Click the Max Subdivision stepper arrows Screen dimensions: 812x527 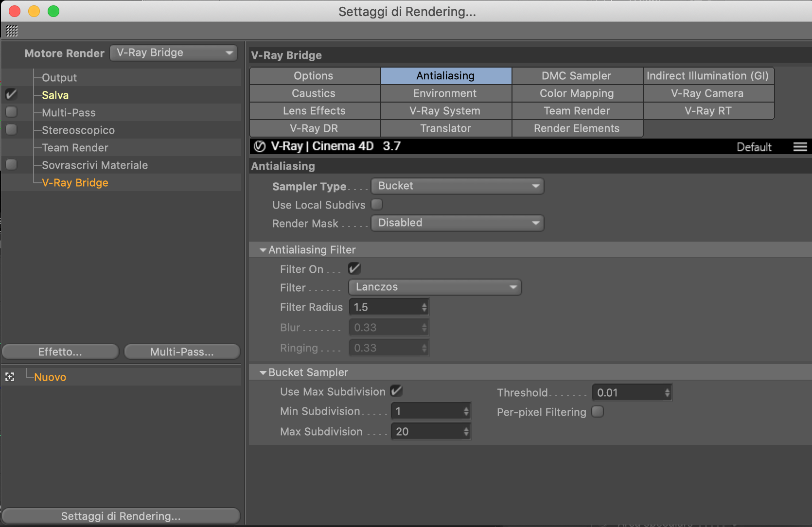click(466, 432)
